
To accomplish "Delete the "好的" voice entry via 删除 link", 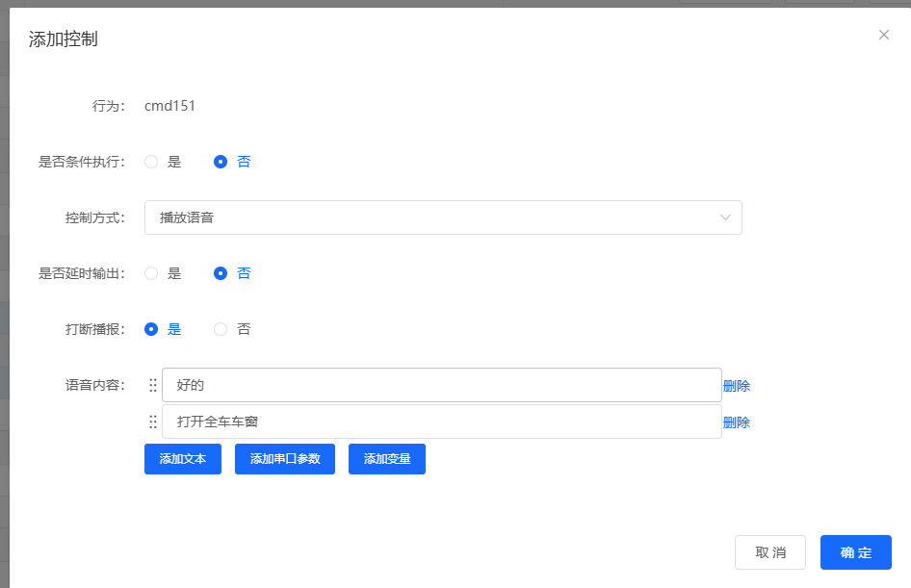I will coord(736,385).
